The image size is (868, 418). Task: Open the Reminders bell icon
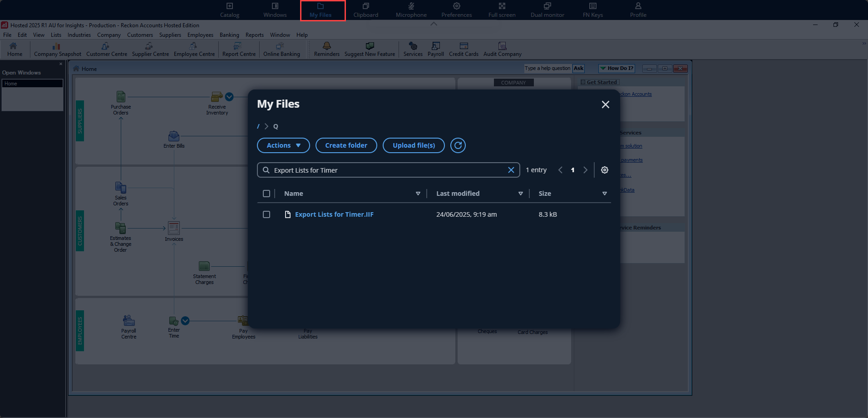(326, 50)
